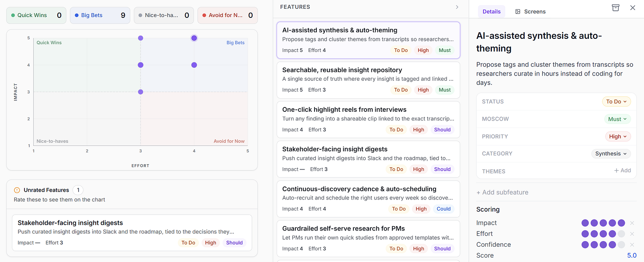Toggle the Quick Wins quadrant filter
Viewport: 644px width, 262px height.
[x=36, y=15]
